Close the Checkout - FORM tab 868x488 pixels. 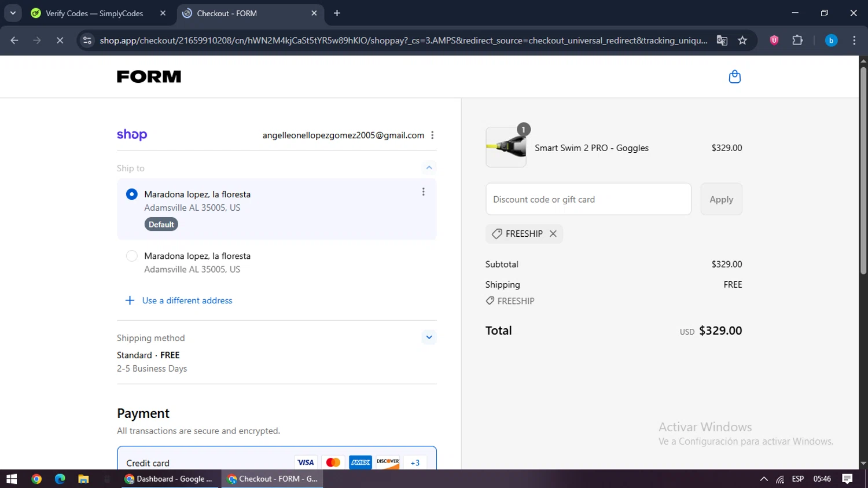pyautogui.click(x=314, y=13)
